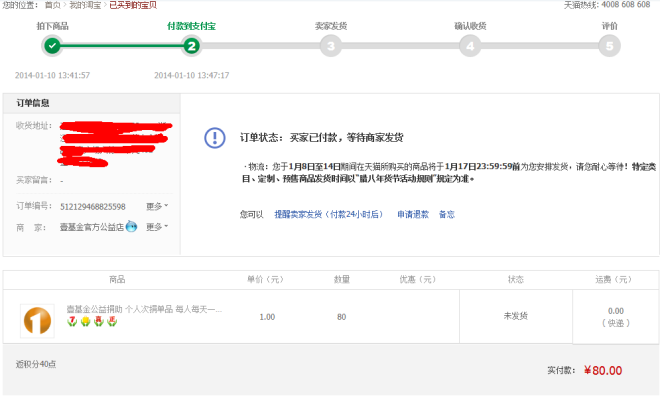
Task: Open the blue Wangwang chat icon beside seller
Action: tap(131, 226)
